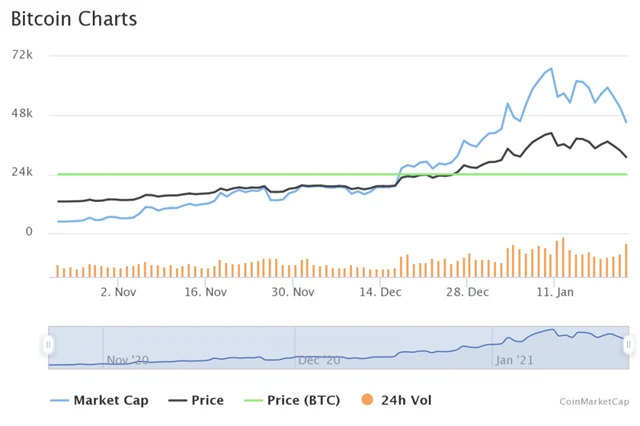Image resolution: width=640 pixels, height=426 pixels.
Task: Grab the left range navigator handle
Action: tap(48, 345)
